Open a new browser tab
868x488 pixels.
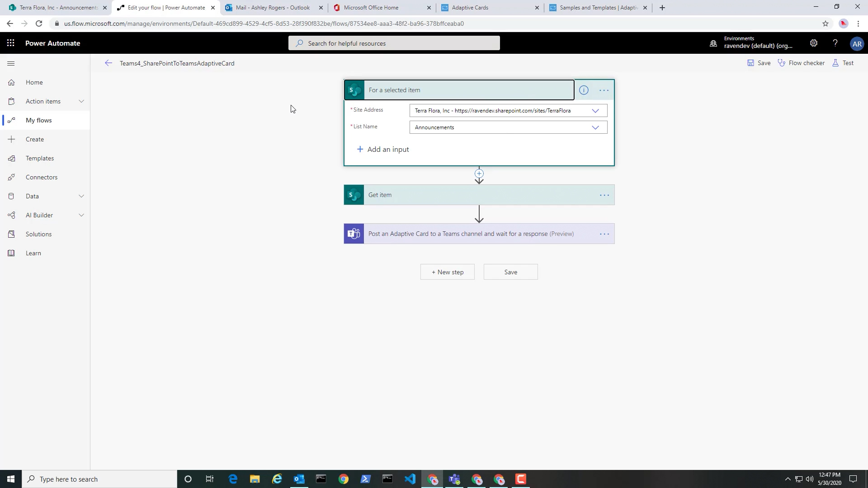pyautogui.click(x=662, y=8)
